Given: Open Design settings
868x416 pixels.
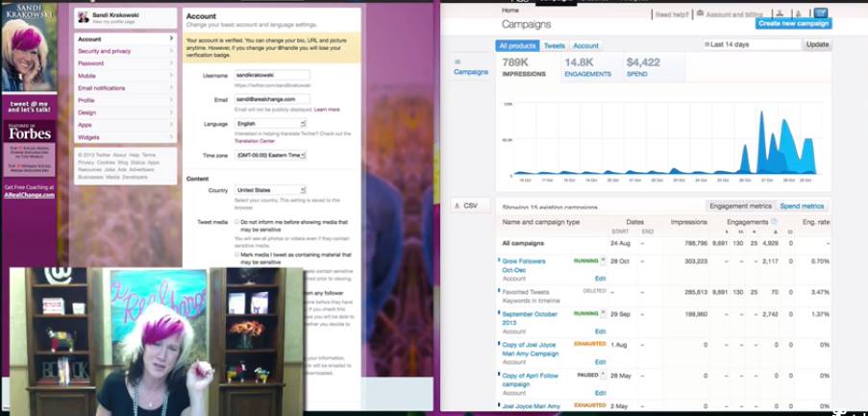Looking at the screenshot, I should 126,112.
